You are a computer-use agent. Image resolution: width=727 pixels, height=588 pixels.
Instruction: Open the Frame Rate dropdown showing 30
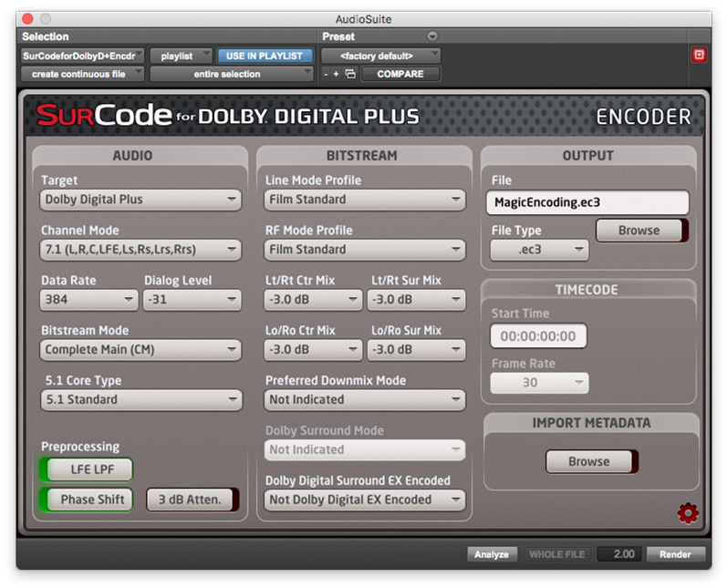click(x=540, y=383)
